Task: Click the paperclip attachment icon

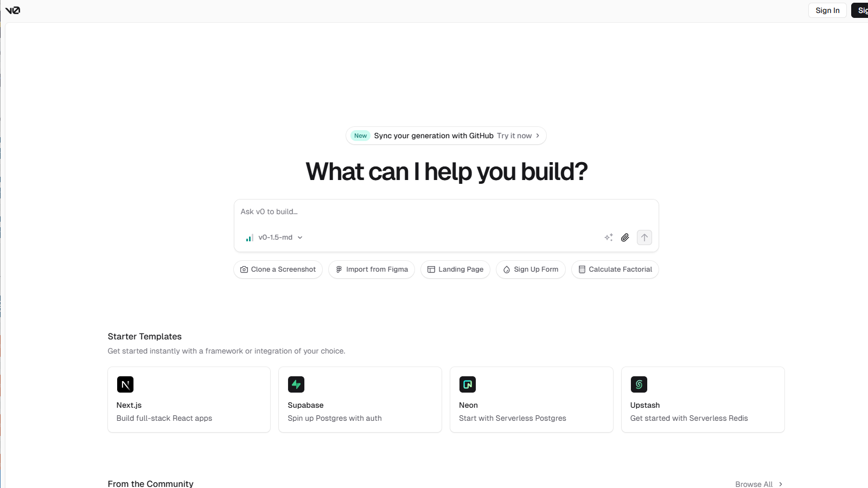Action: (x=625, y=237)
